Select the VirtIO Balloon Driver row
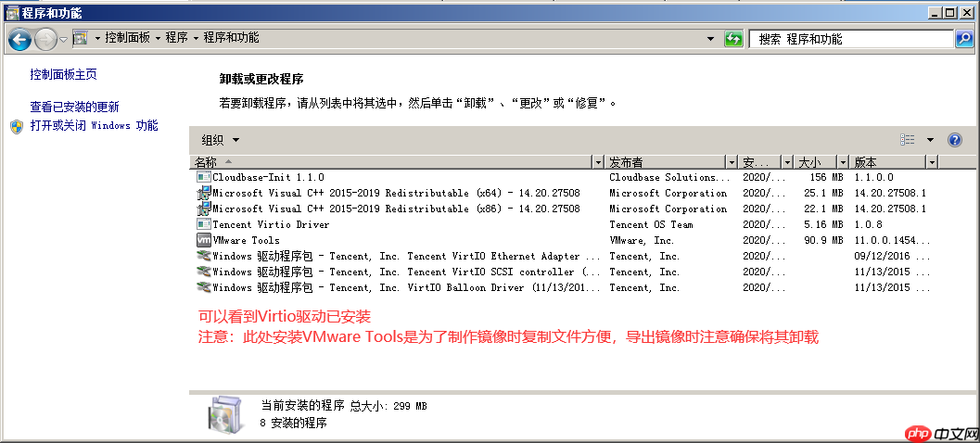Viewport: 980px width, 443px height. click(x=407, y=287)
